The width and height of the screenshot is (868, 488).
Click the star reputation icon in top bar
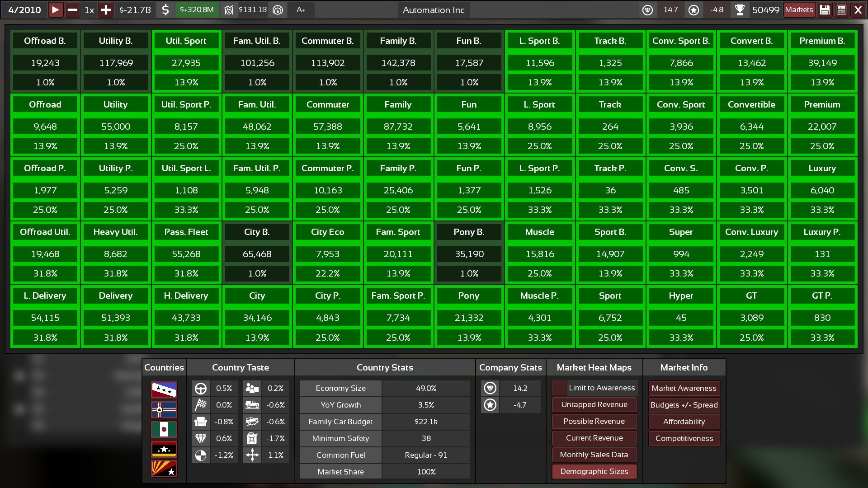(x=693, y=10)
